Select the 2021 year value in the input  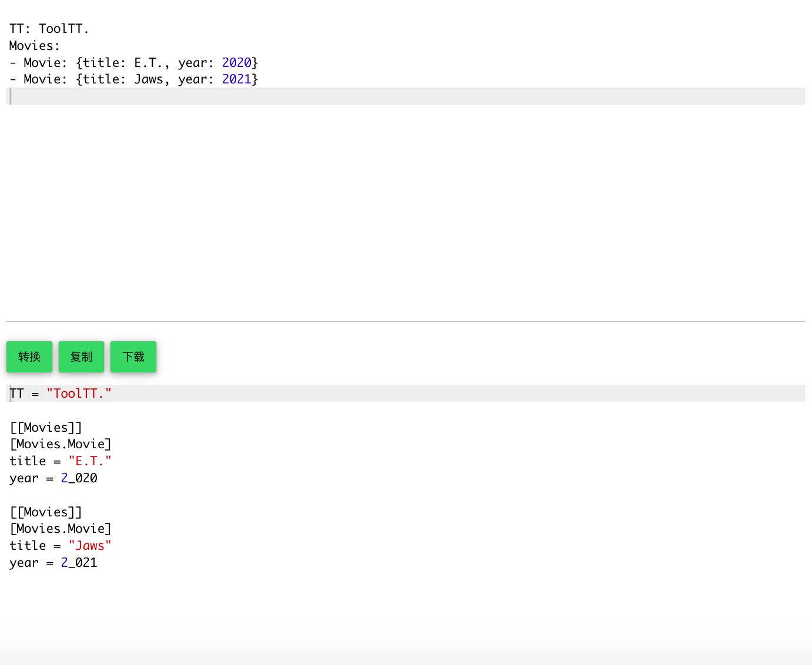[237, 79]
